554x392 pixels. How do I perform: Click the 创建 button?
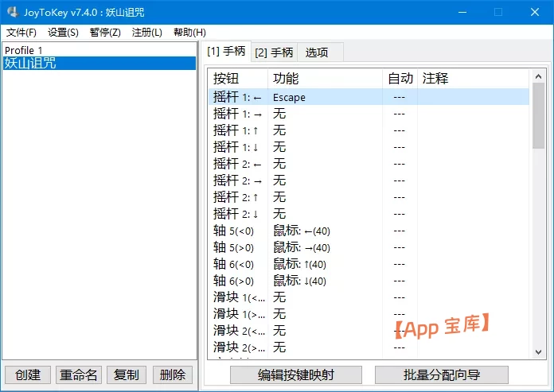(x=28, y=375)
